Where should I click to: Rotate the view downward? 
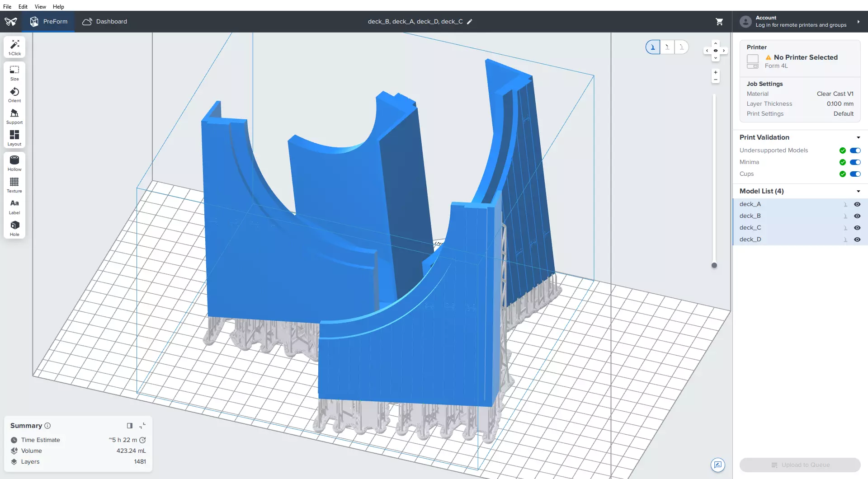tap(716, 58)
